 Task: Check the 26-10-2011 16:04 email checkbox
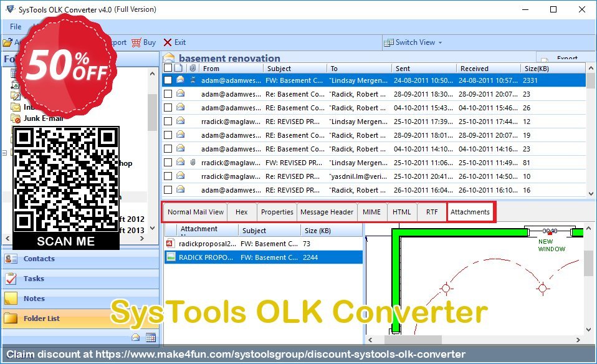pos(168,190)
